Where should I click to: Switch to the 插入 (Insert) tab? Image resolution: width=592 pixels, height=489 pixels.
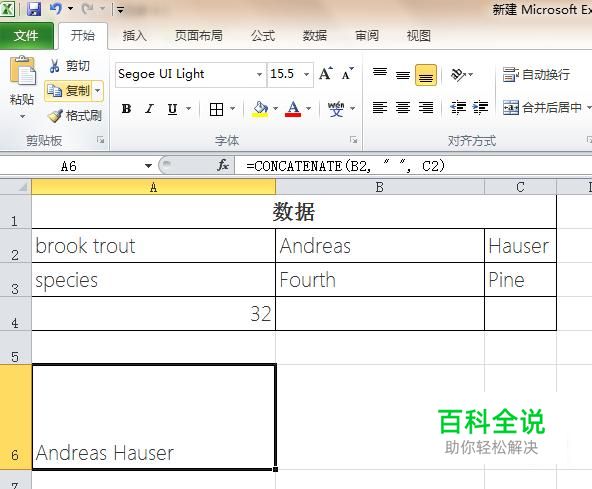[x=134, y=36]
